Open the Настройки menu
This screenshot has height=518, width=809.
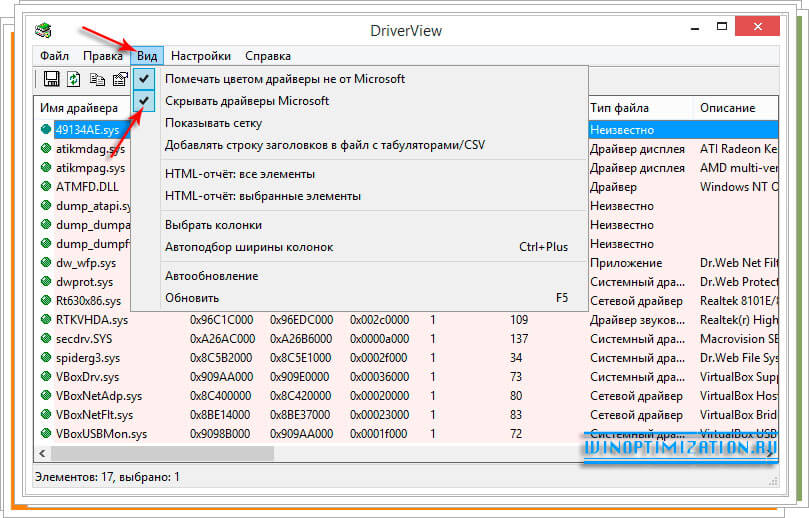click(200, 56)
